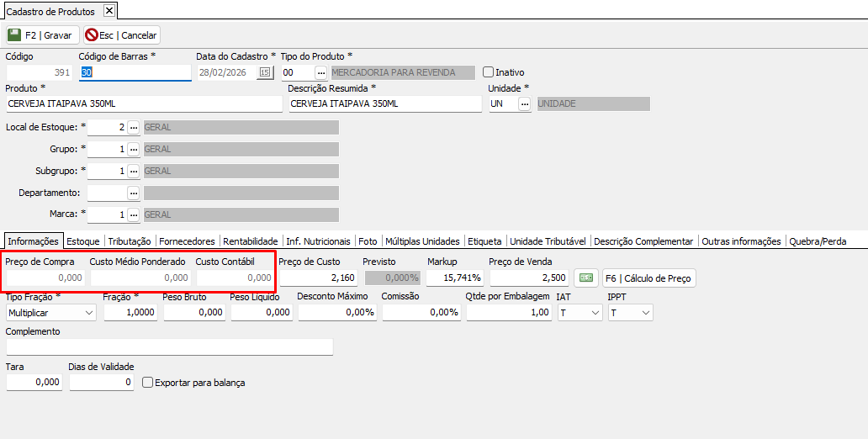Open Grupo lookup ellipsis button
Image resolution: width=868 pixels, height=439 pixels.
(x=133, y=150)
